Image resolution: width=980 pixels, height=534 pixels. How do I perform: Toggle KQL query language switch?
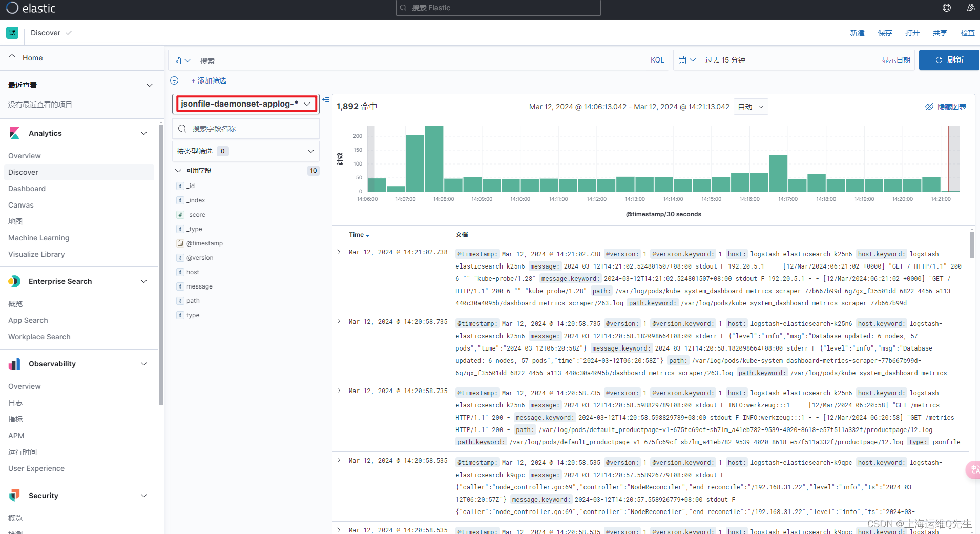point(657,60)
